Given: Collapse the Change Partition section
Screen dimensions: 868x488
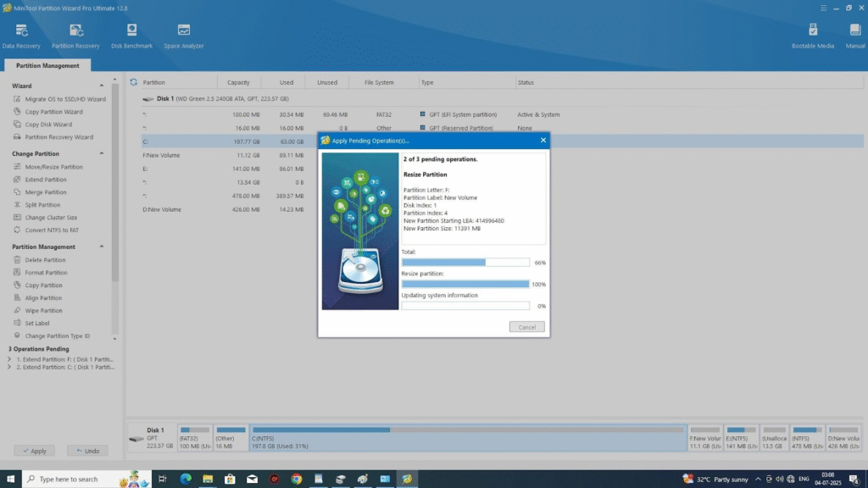Looking at the screenshot, I should [102, 153].
